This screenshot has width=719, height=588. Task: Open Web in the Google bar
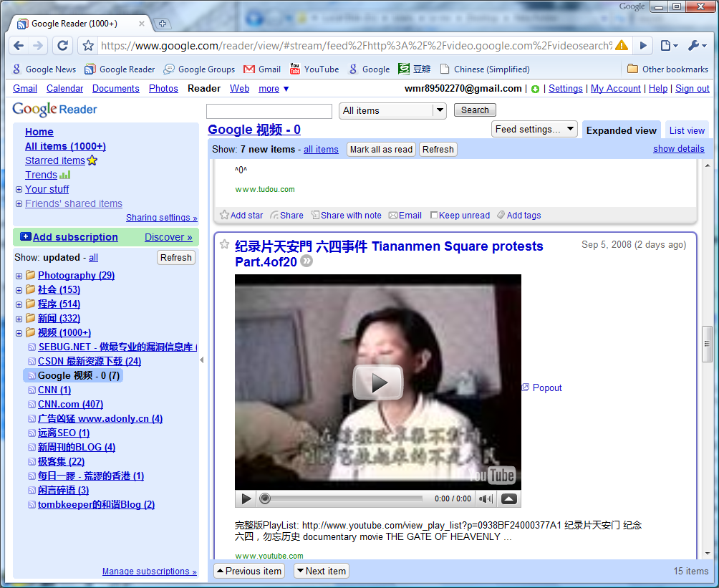coord(239,89)
